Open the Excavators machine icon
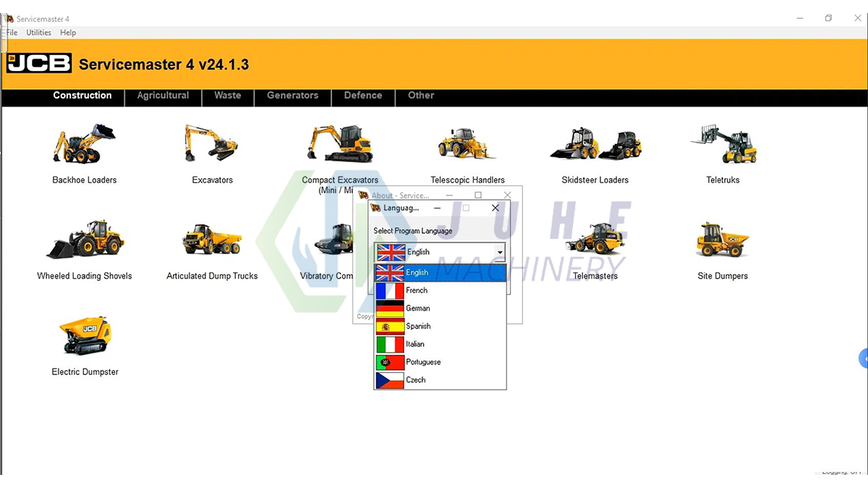The width and height of the screenshot is (868, 488). [x=211, y=143]
